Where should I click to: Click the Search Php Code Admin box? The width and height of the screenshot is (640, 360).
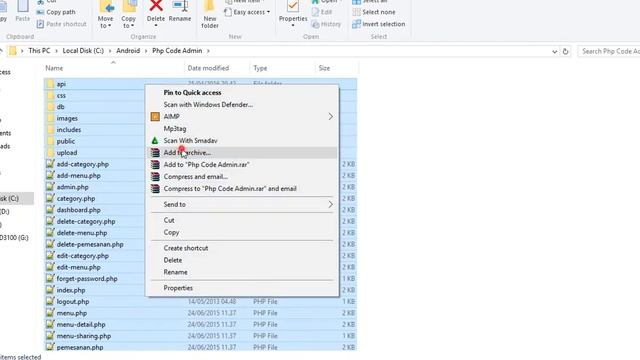609,51
